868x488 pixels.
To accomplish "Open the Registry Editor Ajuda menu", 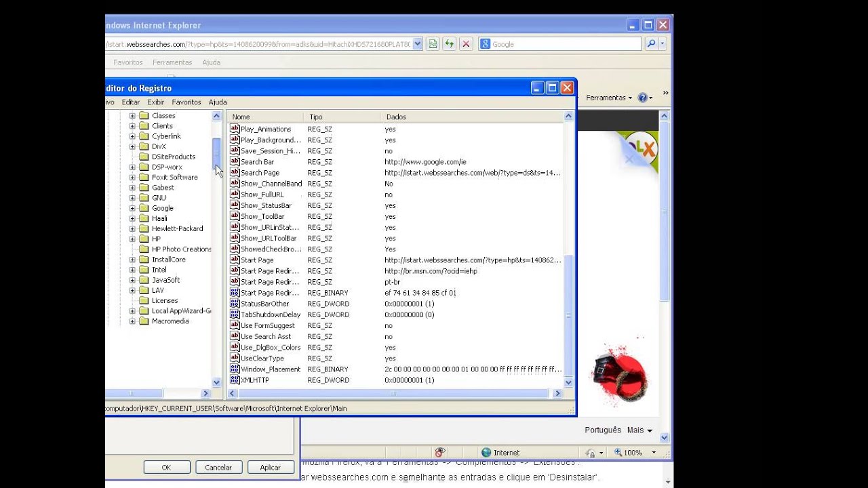I will tap(218, 102).
